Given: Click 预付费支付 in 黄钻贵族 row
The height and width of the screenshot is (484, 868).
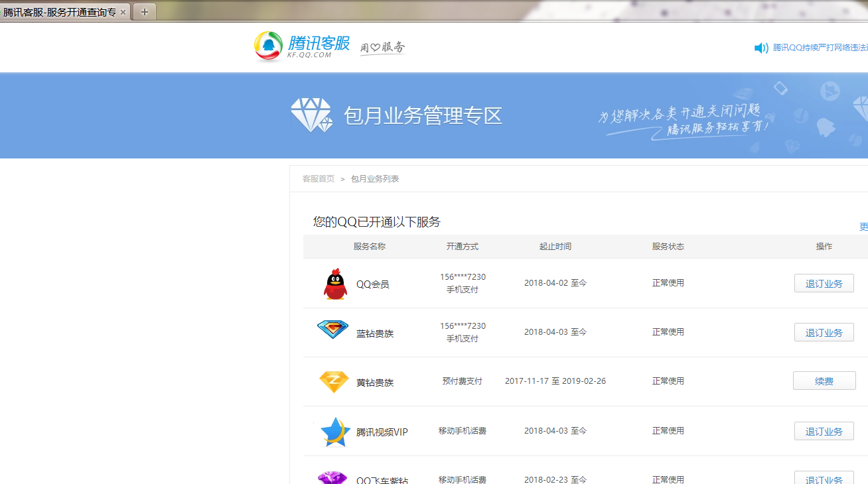Looking at the screenshot, I should click(463, 381).
